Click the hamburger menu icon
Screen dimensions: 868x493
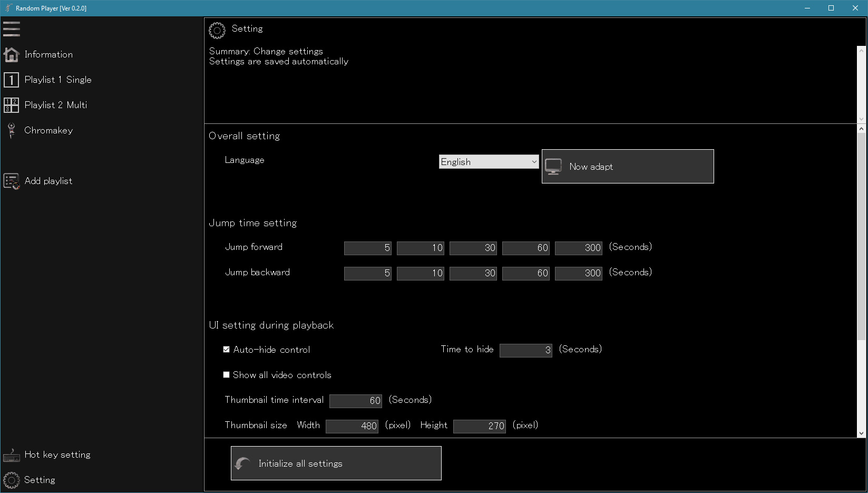12,29
